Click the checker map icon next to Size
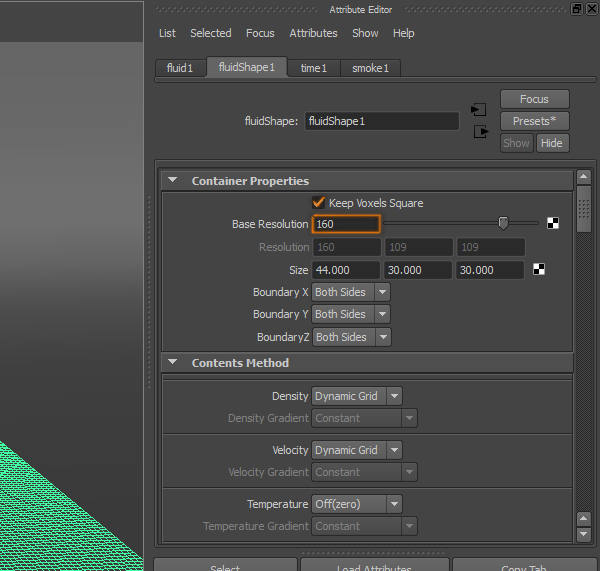The width and height of the screenshot is (600, 571). pos(540,269)
